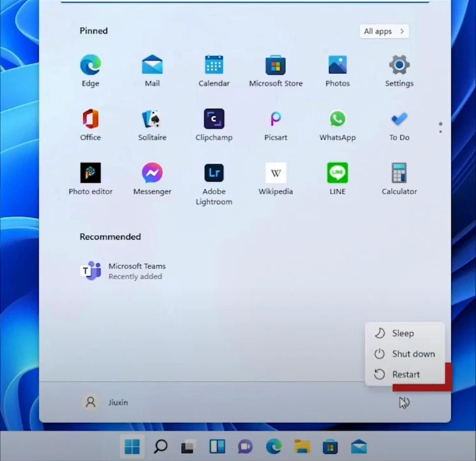Launch WhatsApp from pinned apps
Screen dimensions: 476x461
(x=338, y=124)
